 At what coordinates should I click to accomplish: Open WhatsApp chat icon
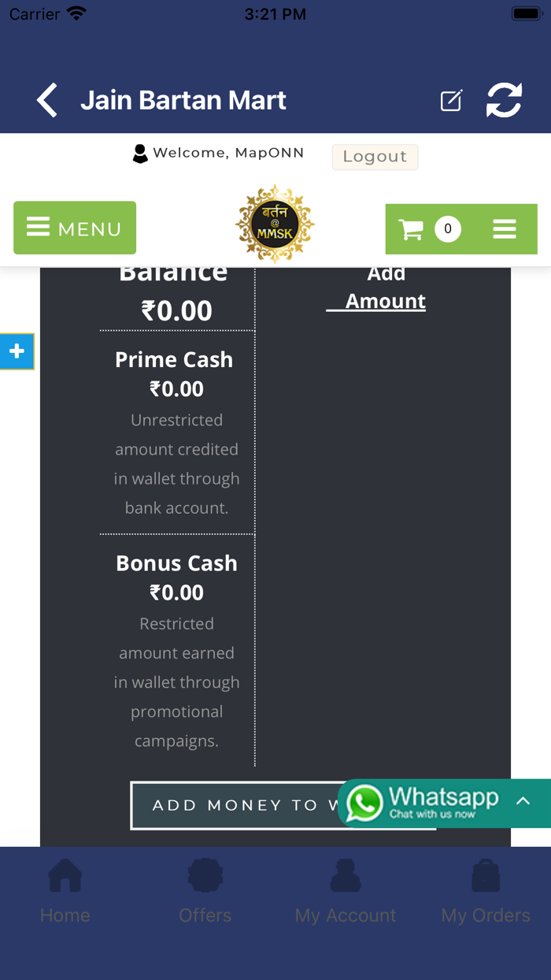(x=365, y=804)
